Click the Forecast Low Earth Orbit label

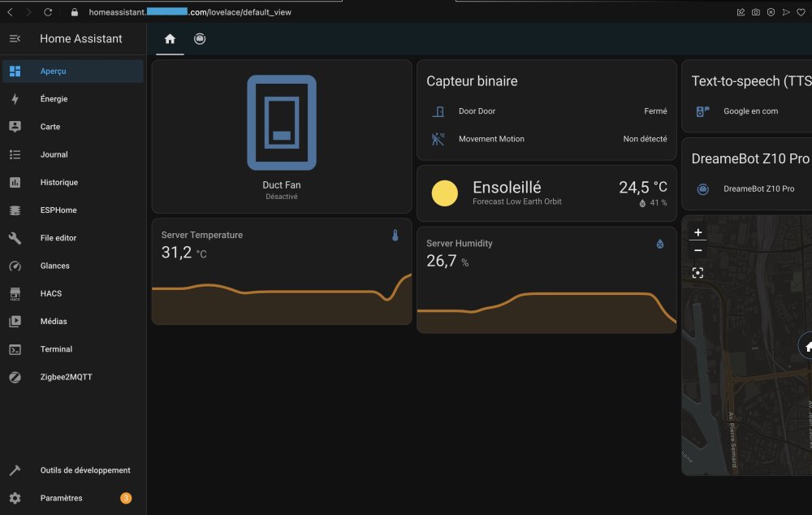(516, 201)
